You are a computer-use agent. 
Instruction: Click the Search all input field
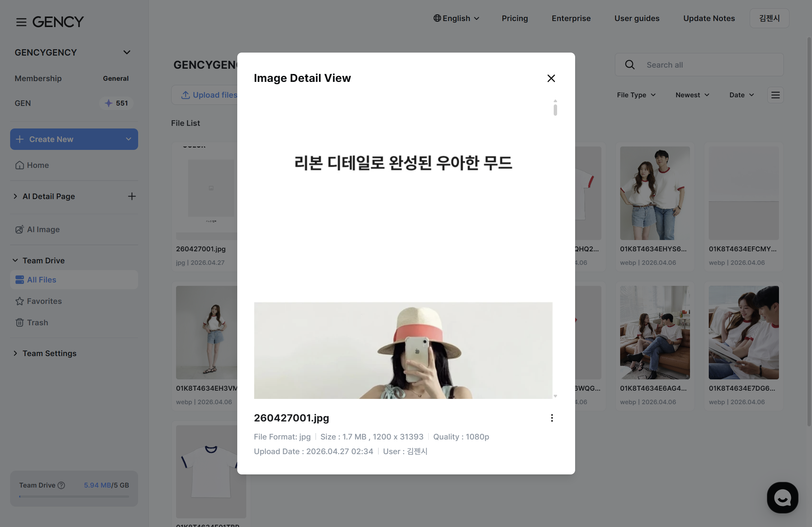(x=699, y=65)
